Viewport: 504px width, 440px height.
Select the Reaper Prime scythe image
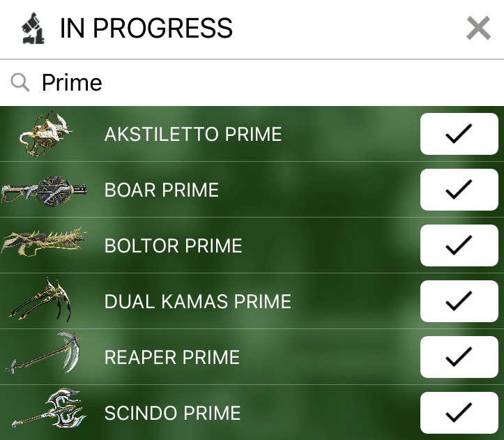point(43,357)
